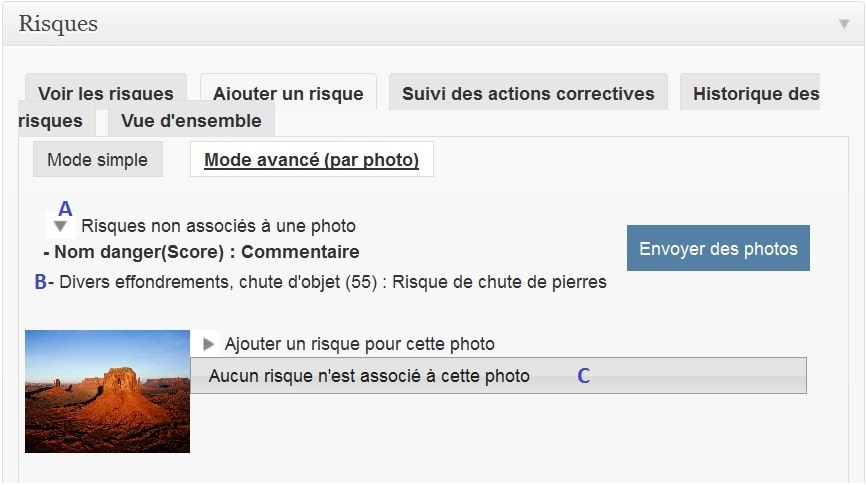Click the blue letter A marker
Viewport: 866px width, 485px height.
click(x=65, y=209)
